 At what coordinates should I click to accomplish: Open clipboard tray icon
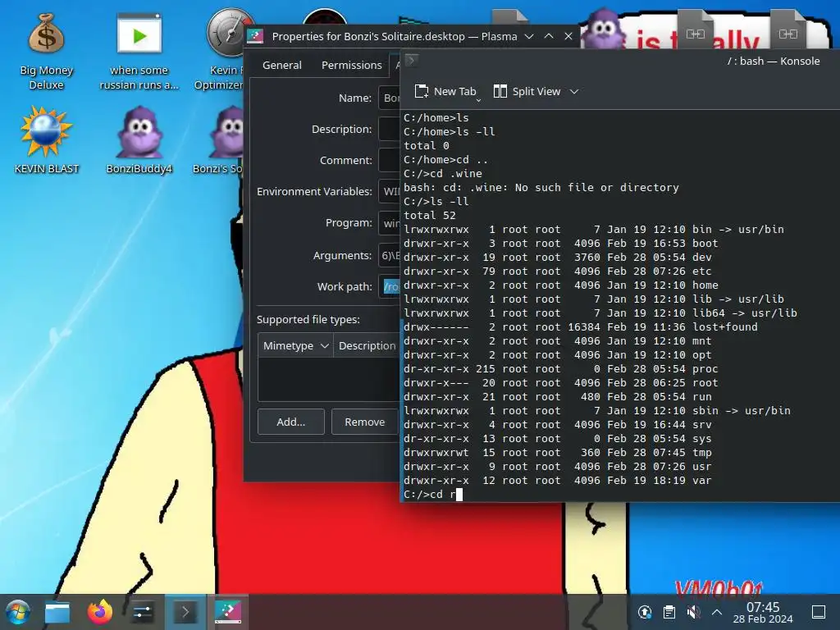[669, 612]
